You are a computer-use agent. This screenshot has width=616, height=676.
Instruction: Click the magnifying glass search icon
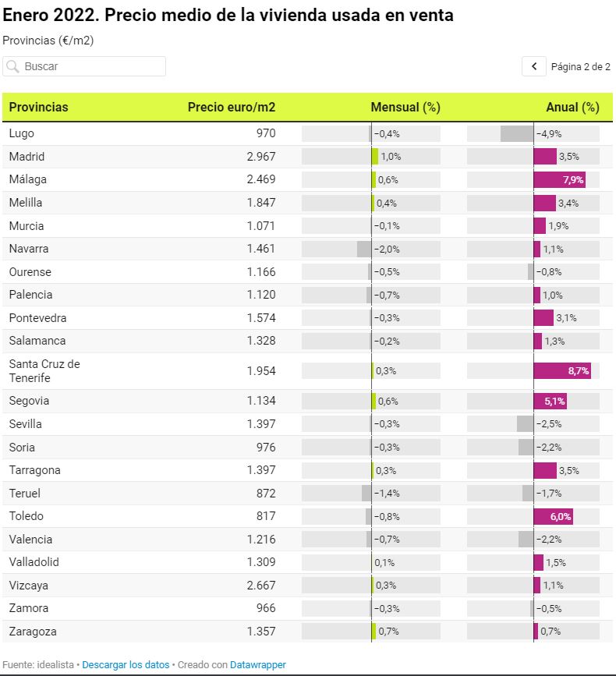12,67
